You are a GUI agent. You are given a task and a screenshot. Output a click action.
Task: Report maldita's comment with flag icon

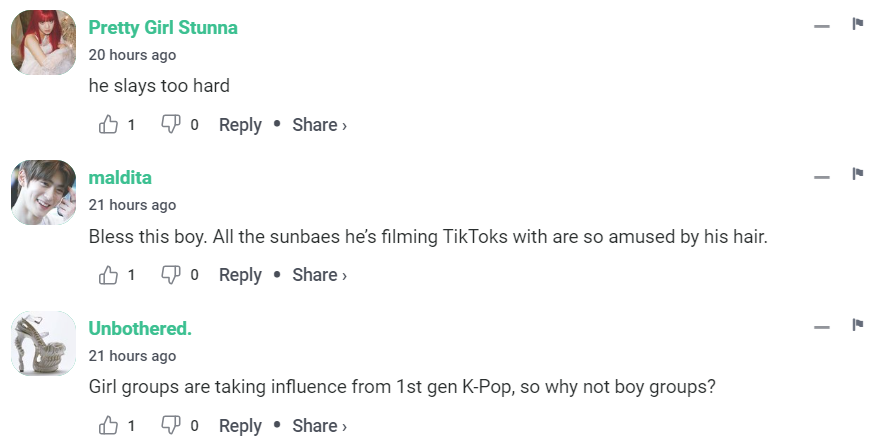[857, 174]
